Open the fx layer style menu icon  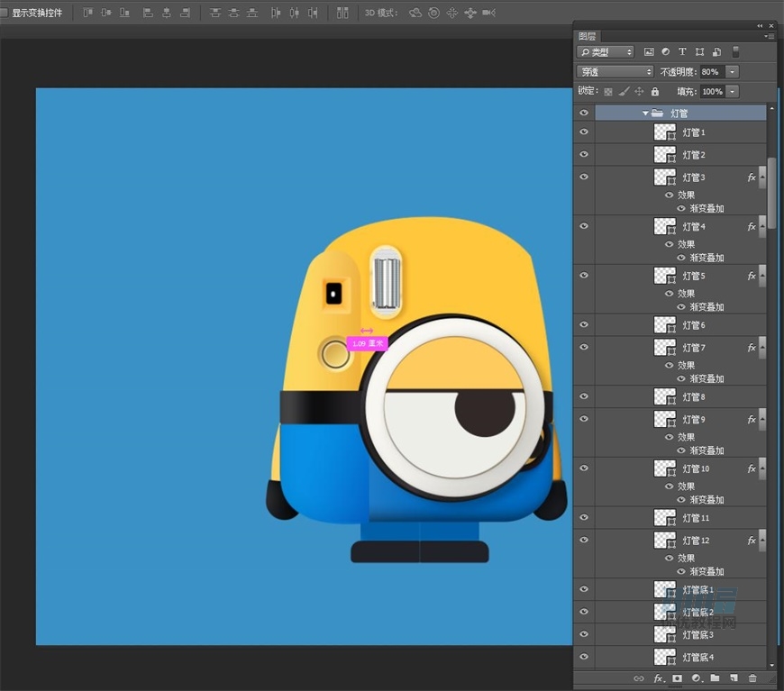coord(658,678)
